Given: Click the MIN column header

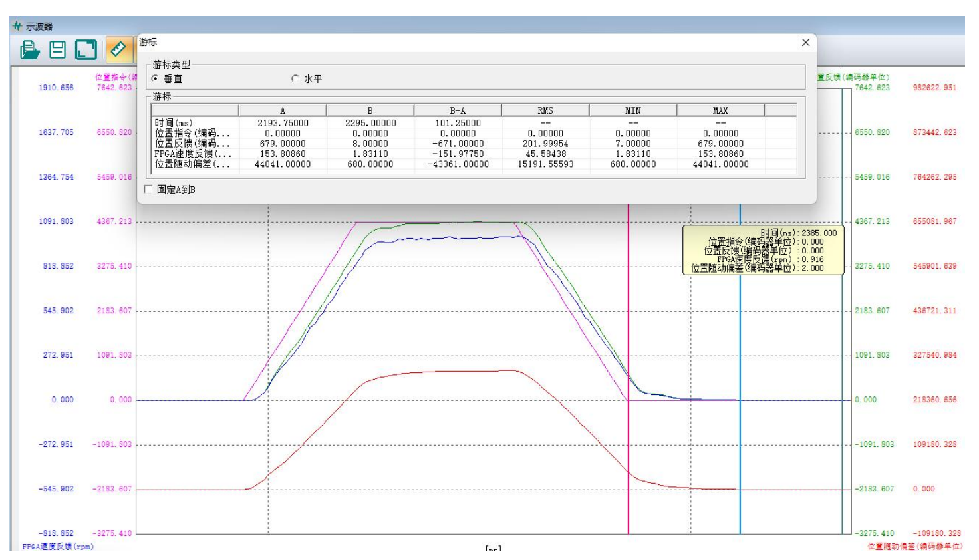Looking at the screenshot, I should tap(632, 110).
